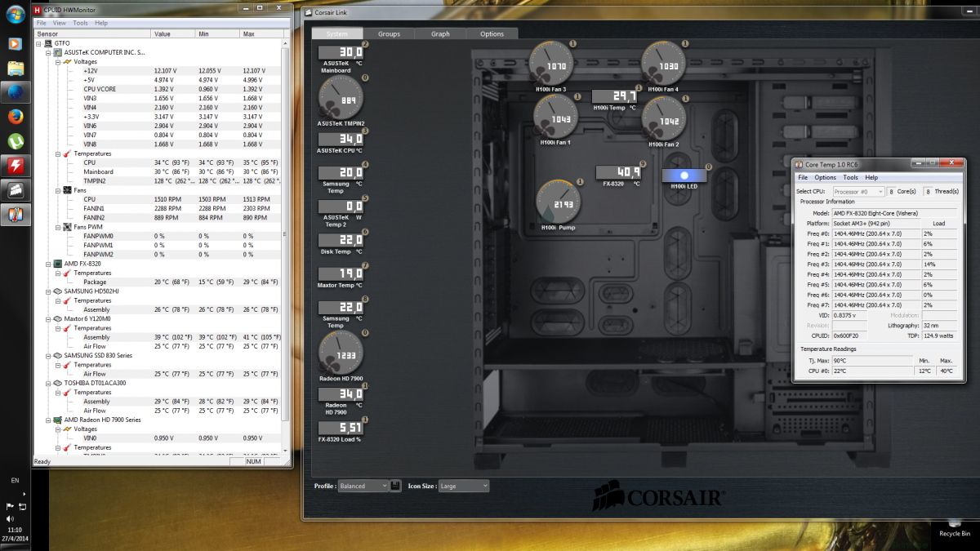This screenshot has height=551, width=980.
Task: Open Core Temp Help menu
Action: point(871,177)
